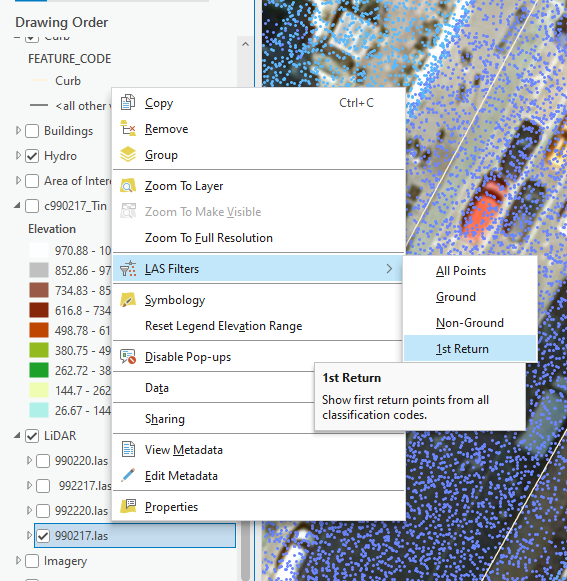Uncheck the Hydro layer checkbox

point(32,156)
